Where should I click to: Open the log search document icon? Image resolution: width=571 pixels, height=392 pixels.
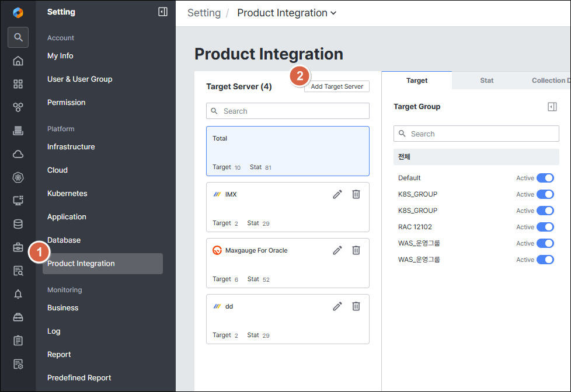(18, 271)
